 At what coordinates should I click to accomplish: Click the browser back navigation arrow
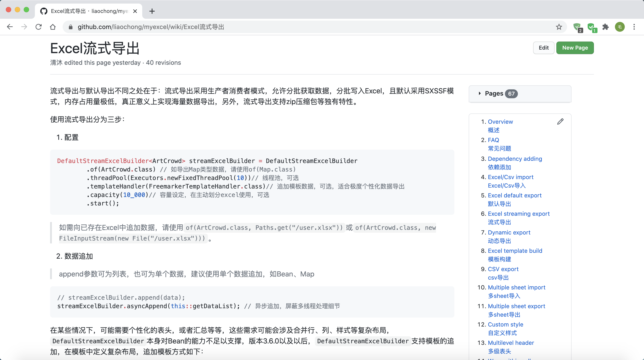tap(10, 27)
